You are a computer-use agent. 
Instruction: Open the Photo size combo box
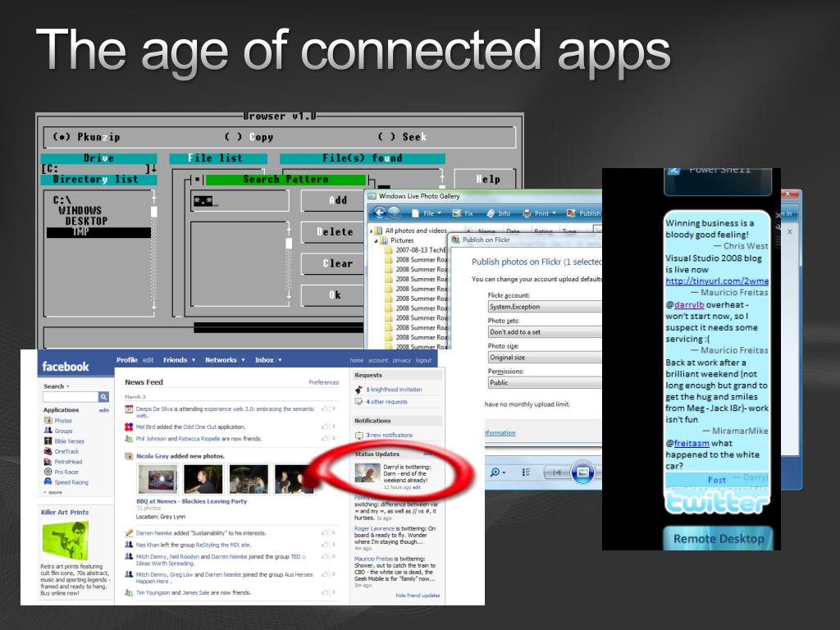coord(545,357)
